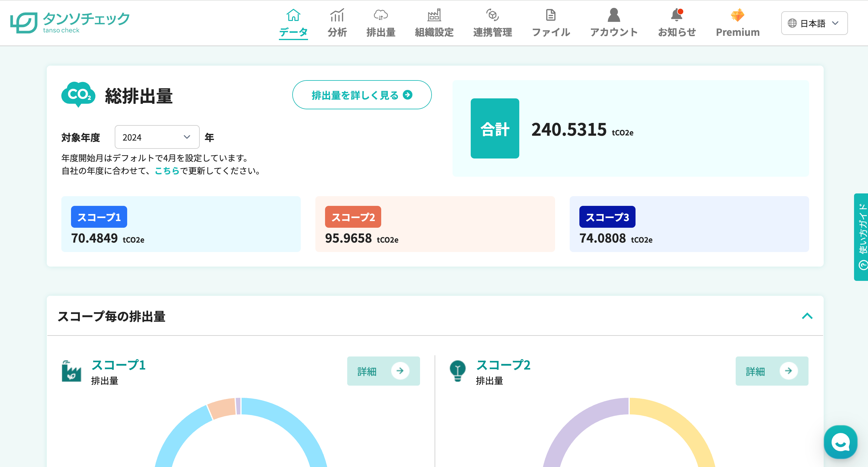The width and height of the screenshot is (868, 467).
Task: Click arrow icon in 排出量を詳しく見る
Action: coord(408,95)
